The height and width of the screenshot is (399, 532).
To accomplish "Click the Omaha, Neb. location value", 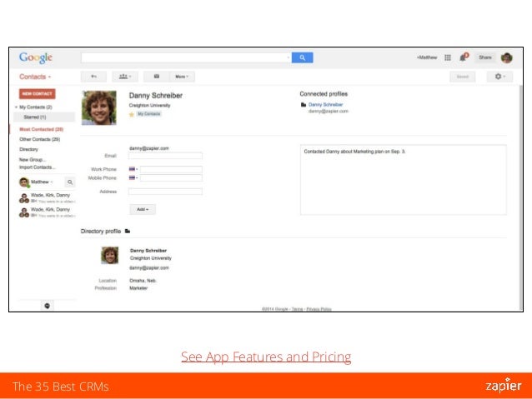I will coord(143,281).
